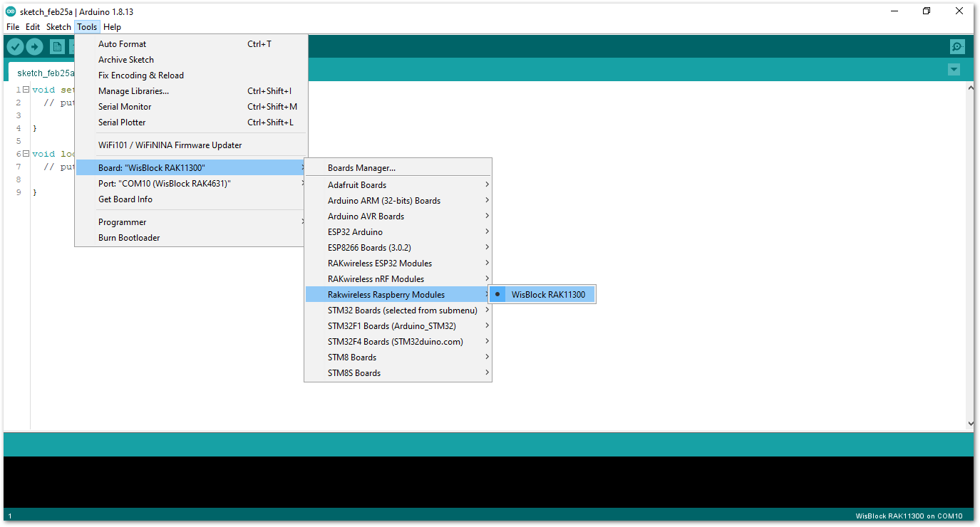
Task: Select Fix Encoding & Reload
Action: click(x=191, y=75)
